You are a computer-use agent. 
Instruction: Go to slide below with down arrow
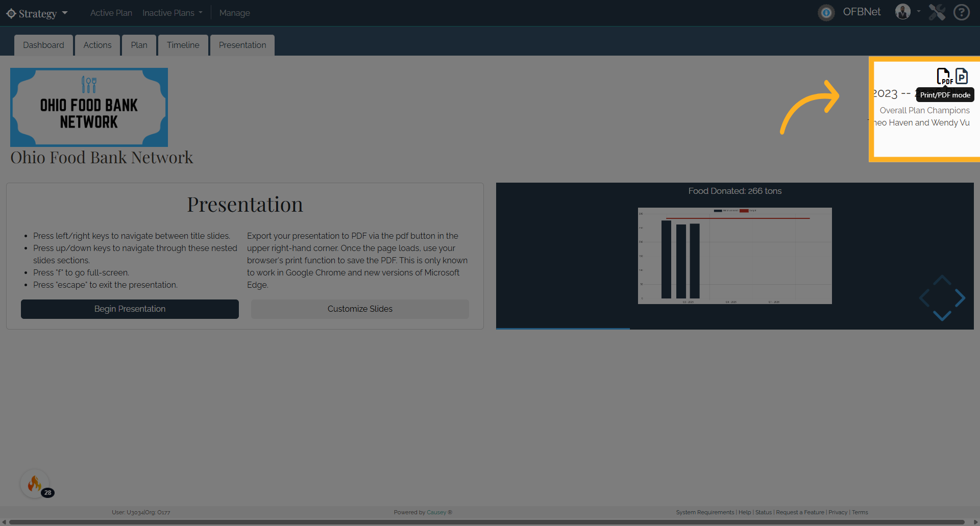(x=942, y=316)
